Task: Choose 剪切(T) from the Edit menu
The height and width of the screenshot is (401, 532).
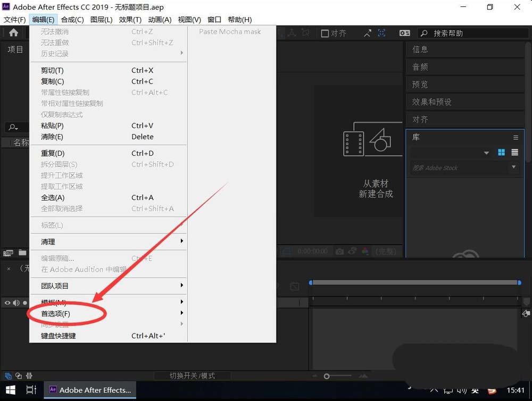Action: pyautogui.click(x=109, y=70)
